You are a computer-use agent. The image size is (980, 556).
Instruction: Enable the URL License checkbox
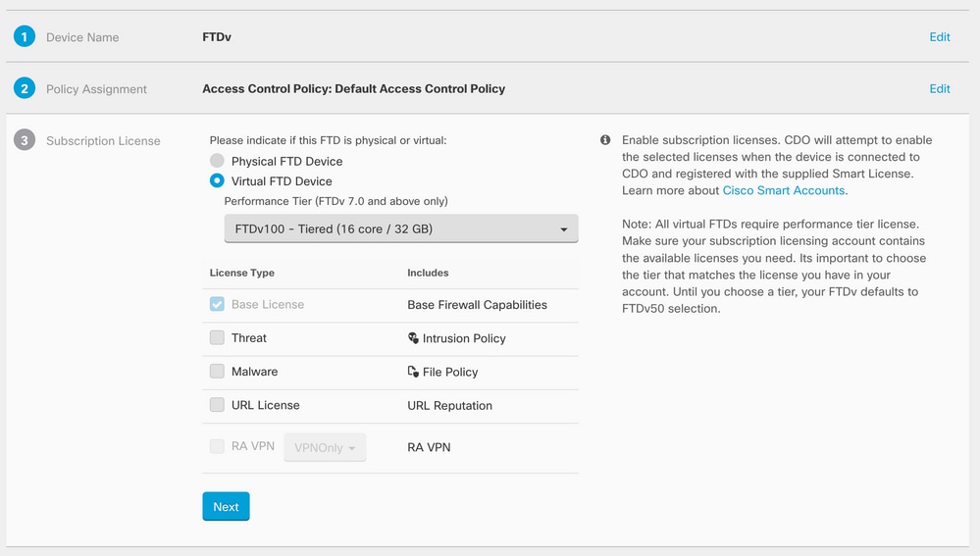[217, 405]
